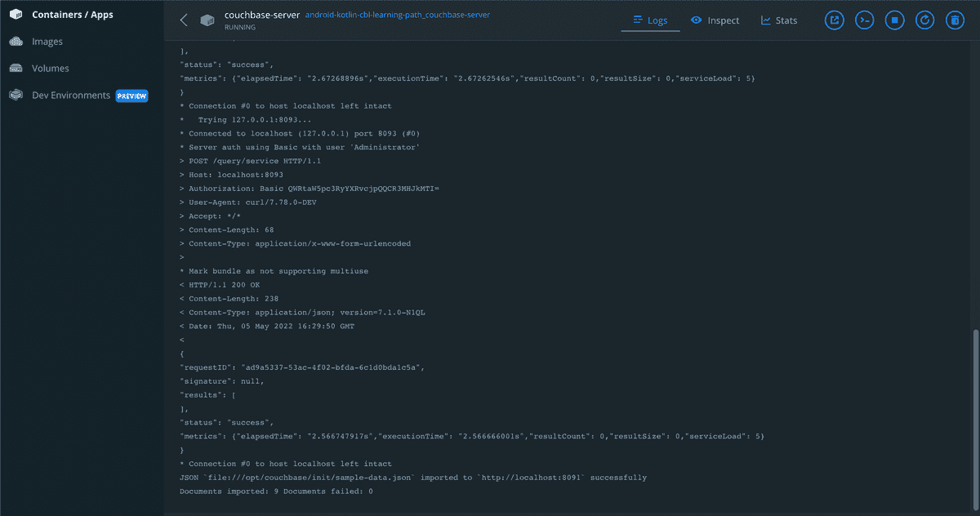Stop the couchbase-server container
This screenshot has width=980, height=516.
(894, 20)
